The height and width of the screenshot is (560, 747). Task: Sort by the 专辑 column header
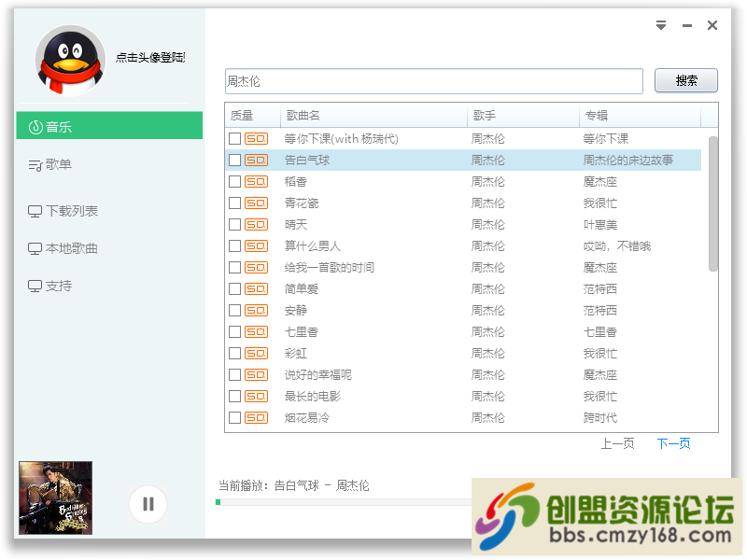coord(640,115)
